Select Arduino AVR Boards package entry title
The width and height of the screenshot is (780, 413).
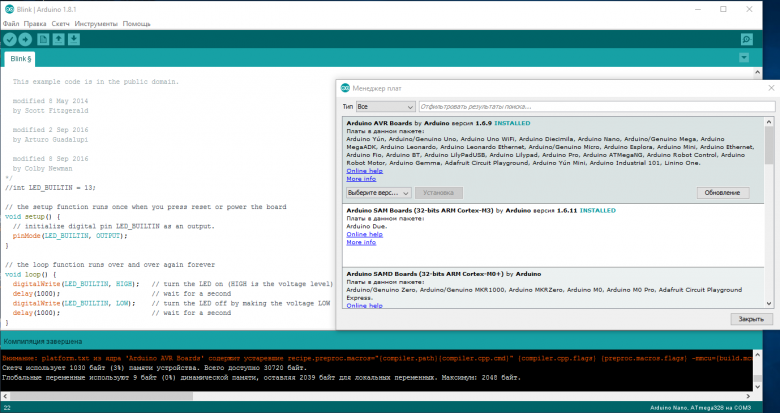coord(380,123)
